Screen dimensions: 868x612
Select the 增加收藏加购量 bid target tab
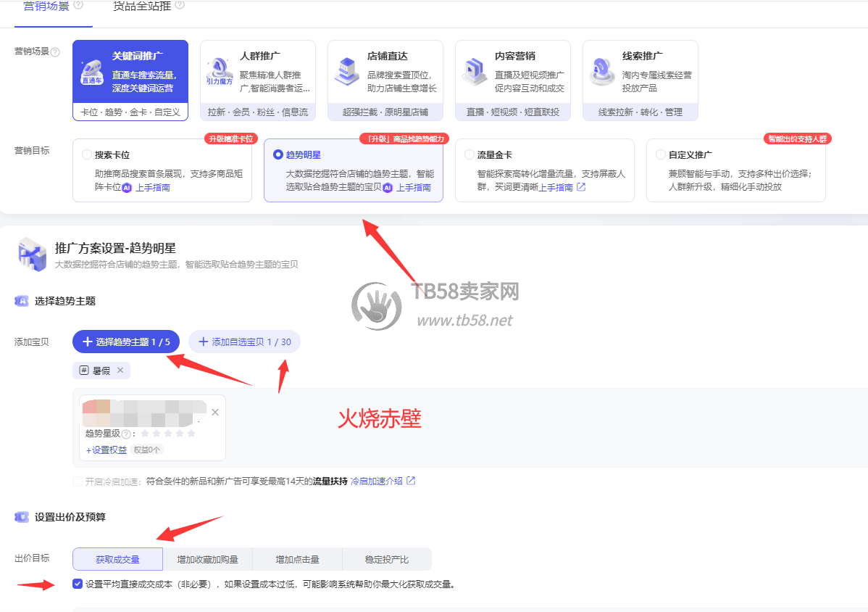pyautogui.click(x=206, y=560)
